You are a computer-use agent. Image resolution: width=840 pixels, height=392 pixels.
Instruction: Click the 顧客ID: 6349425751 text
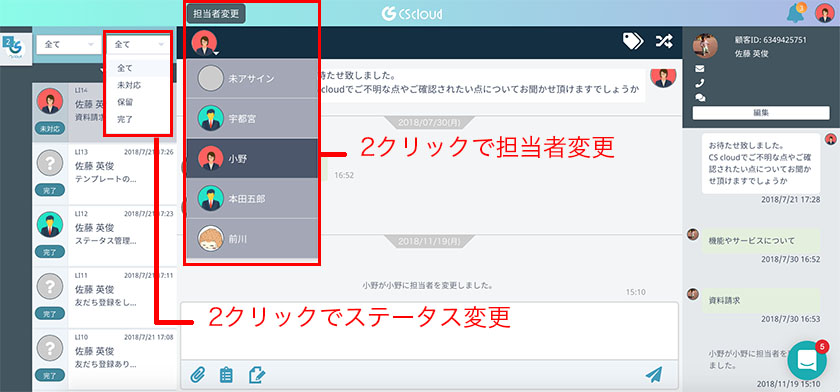pos(770,40)
